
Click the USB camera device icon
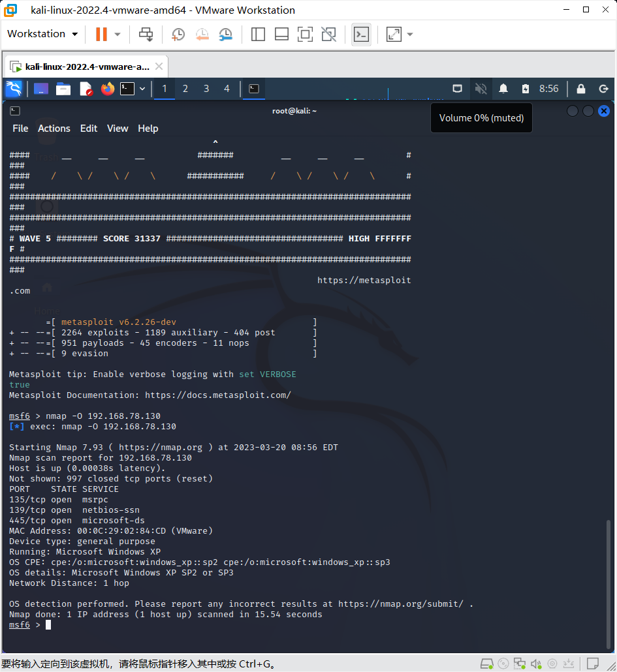pyautogui.click(x=552, y=664)
